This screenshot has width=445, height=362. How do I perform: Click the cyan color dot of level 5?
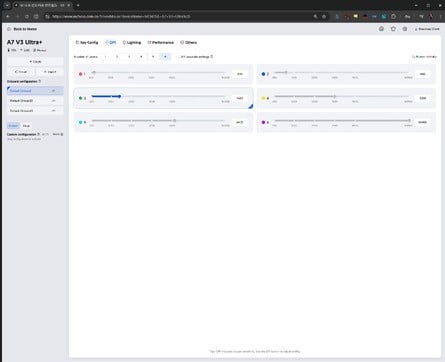[80, 122]
